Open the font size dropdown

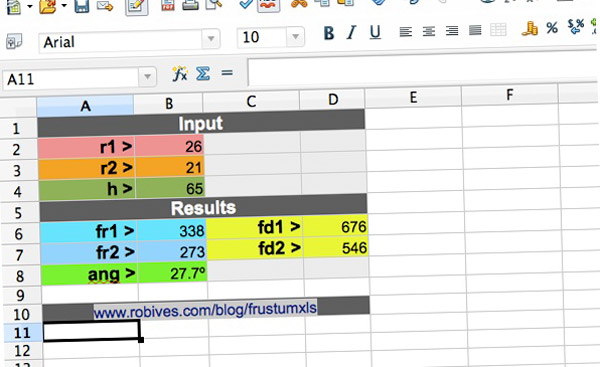(x=295, y=37)
